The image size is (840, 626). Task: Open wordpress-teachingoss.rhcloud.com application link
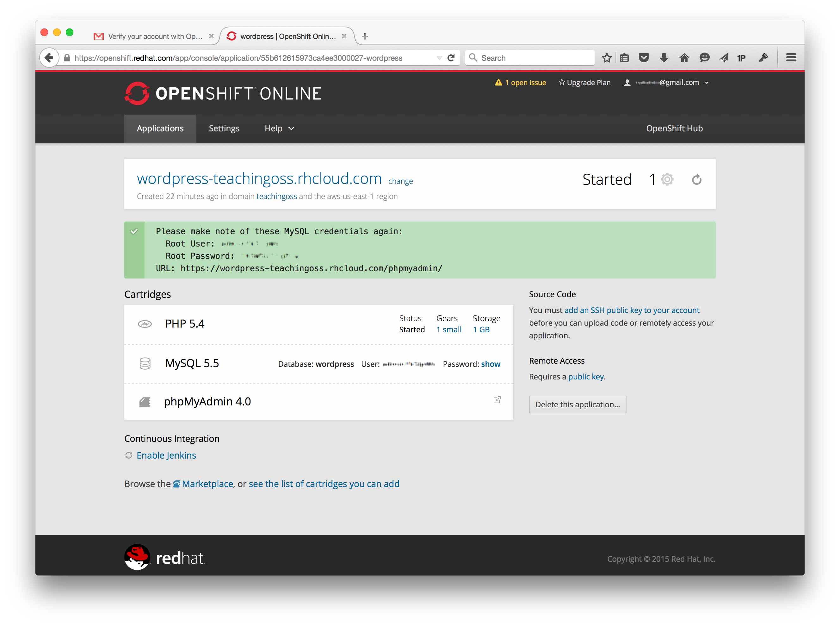[259, 178]
